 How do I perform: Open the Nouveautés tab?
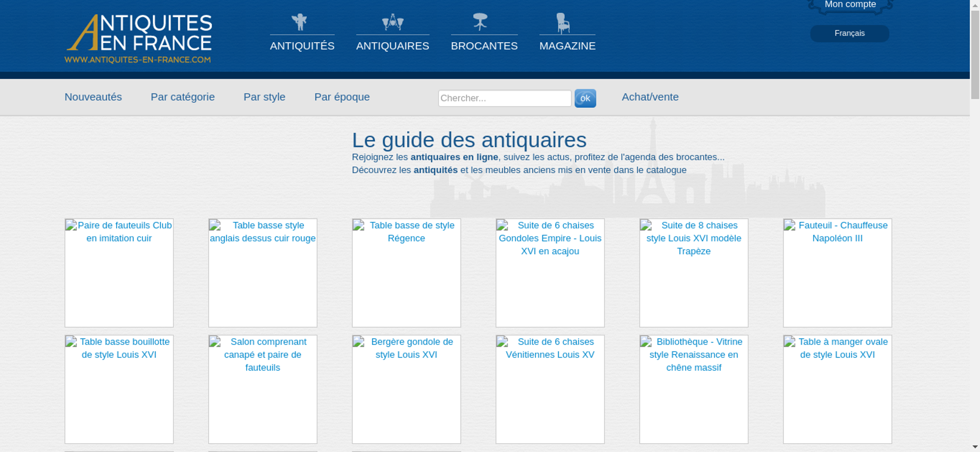(93, 97)
